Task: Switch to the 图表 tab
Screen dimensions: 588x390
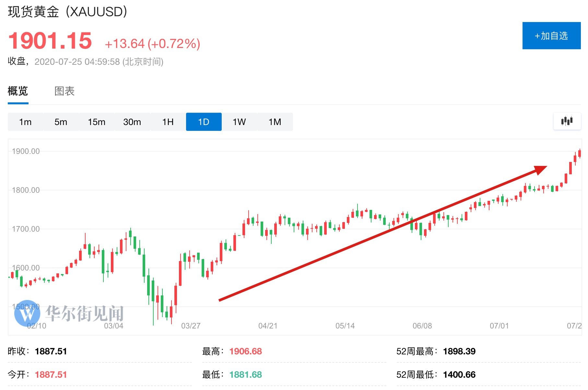Action: click(x=65, y=91)
